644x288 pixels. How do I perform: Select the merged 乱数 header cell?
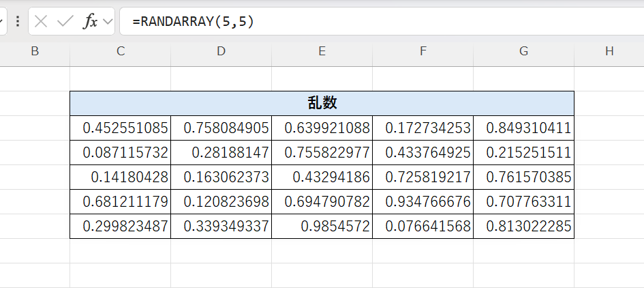322,103
